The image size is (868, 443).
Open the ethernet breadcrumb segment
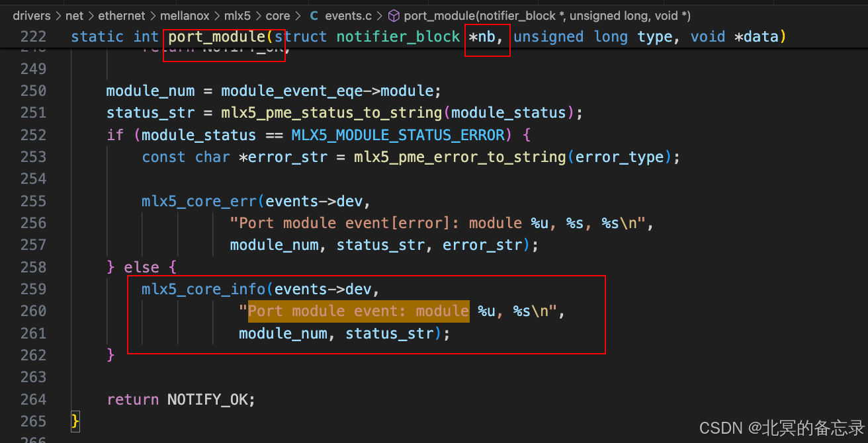122,15
